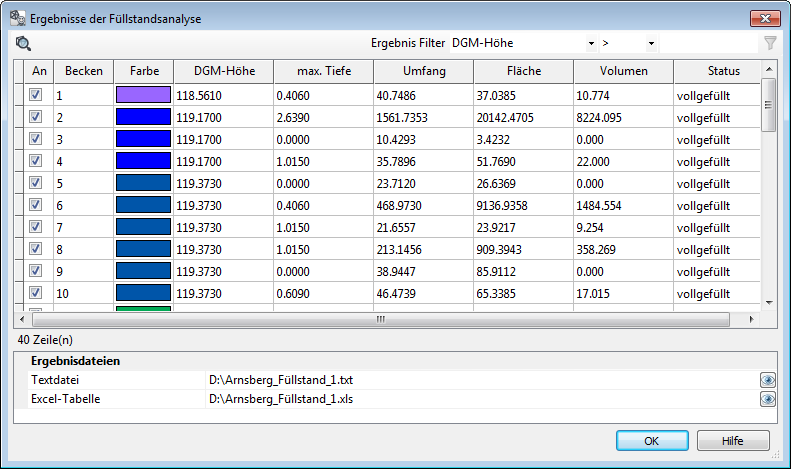Sort by the Volumen column header
791x469 pixels.
[x=623, y=71]
